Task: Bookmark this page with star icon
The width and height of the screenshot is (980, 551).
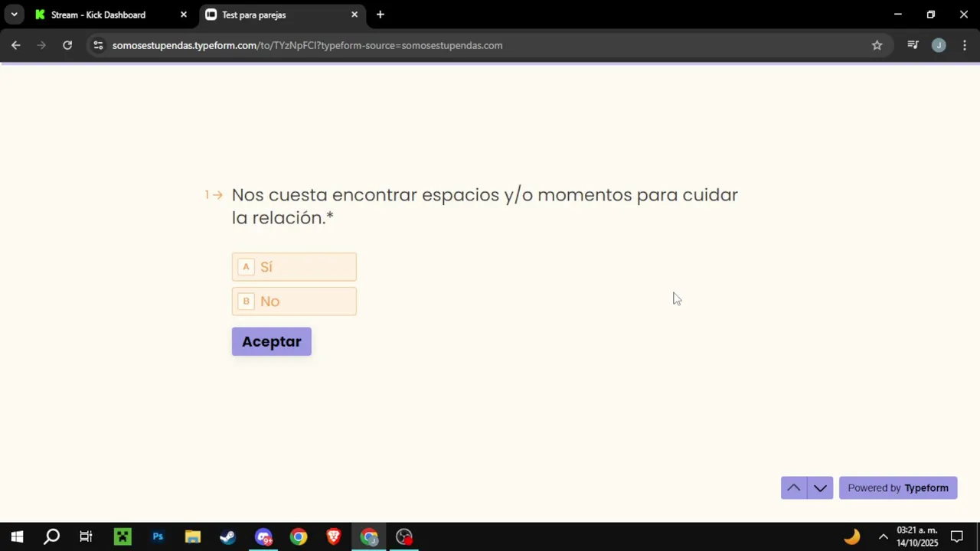Action: (877, 45)
